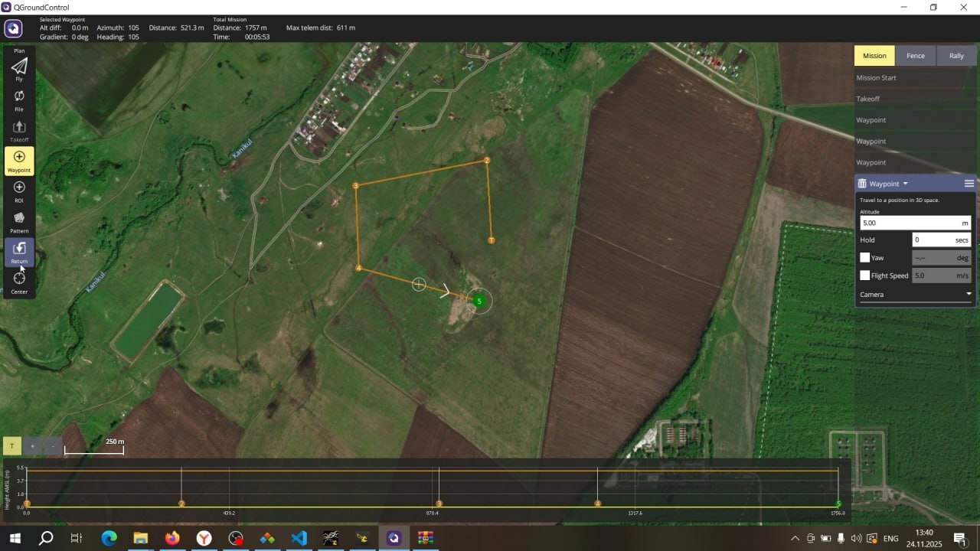Open the Pattern tool
Screen dimensions: 980x551
pos(19,220)
